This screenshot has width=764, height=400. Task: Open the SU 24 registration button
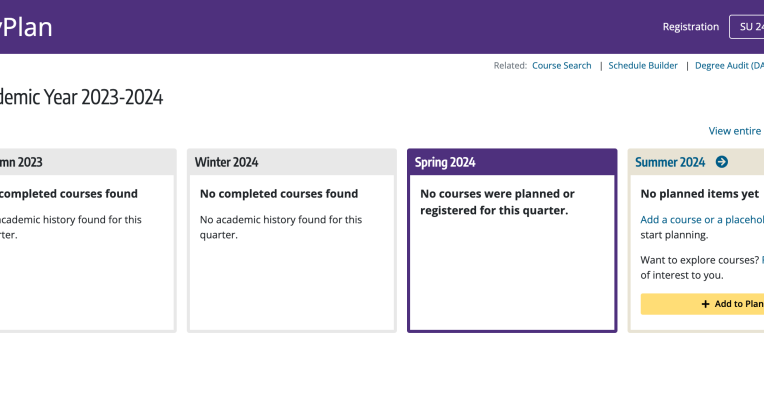[x=747, y=27]
